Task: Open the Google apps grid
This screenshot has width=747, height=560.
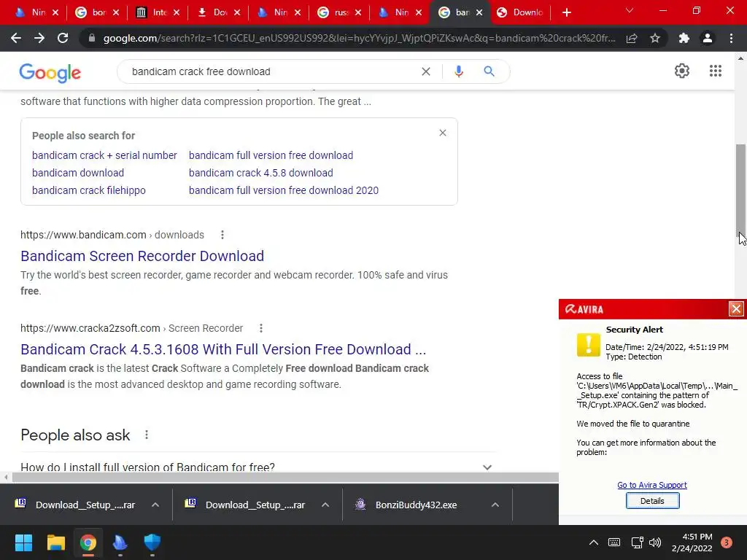Action: [715, 71]
